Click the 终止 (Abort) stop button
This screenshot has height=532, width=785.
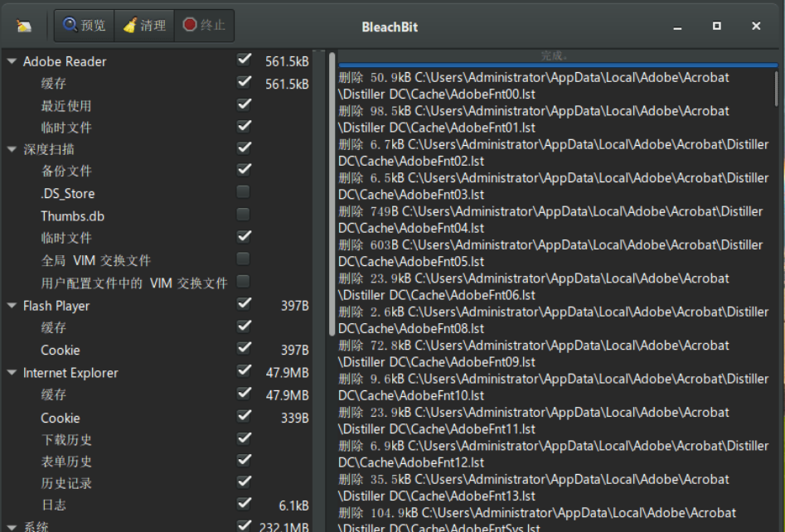[204, 25]
